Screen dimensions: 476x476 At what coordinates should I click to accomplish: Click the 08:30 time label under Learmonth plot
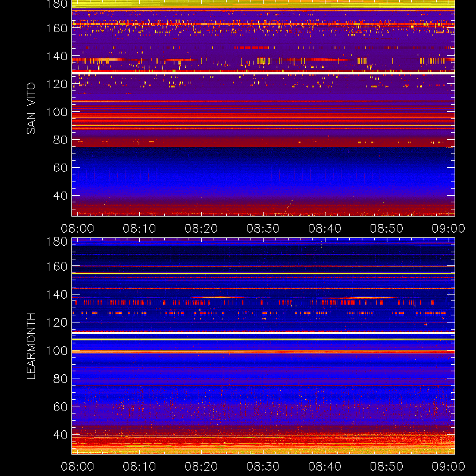coord(263,466)
